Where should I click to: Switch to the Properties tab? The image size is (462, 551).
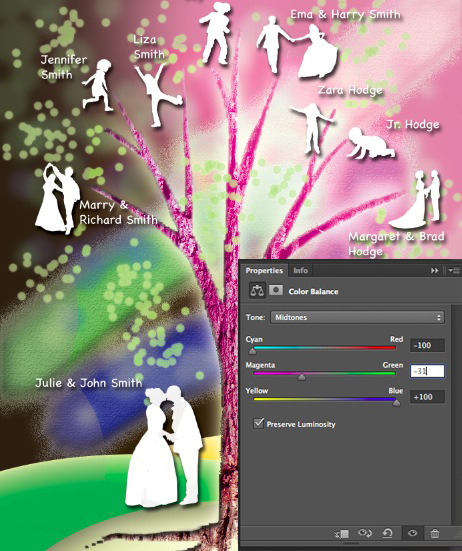(x=264, y=270)
